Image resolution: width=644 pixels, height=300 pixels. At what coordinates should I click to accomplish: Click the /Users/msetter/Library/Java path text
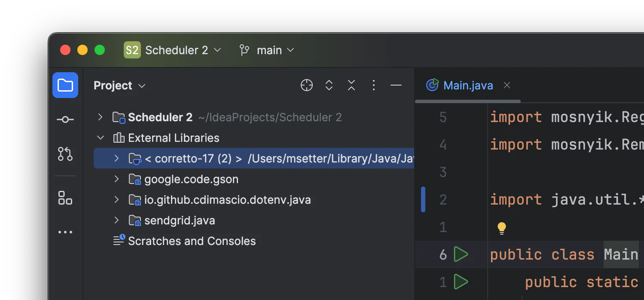[x=331, y=159]
